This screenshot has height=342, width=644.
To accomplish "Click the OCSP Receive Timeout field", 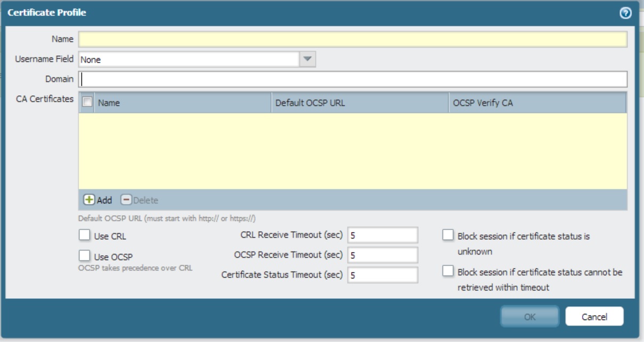I will coord(382,255).
